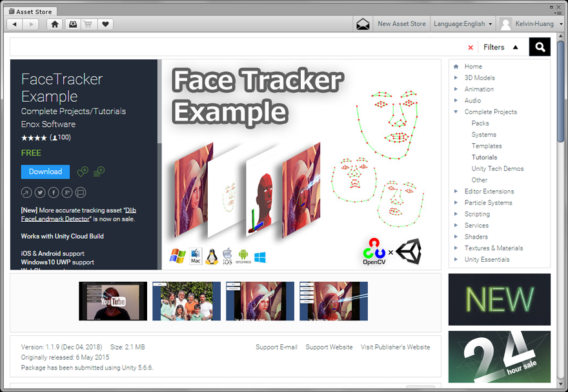Collapse the Complete Projects category
This screenshot has width=568, height=392.
456,112
